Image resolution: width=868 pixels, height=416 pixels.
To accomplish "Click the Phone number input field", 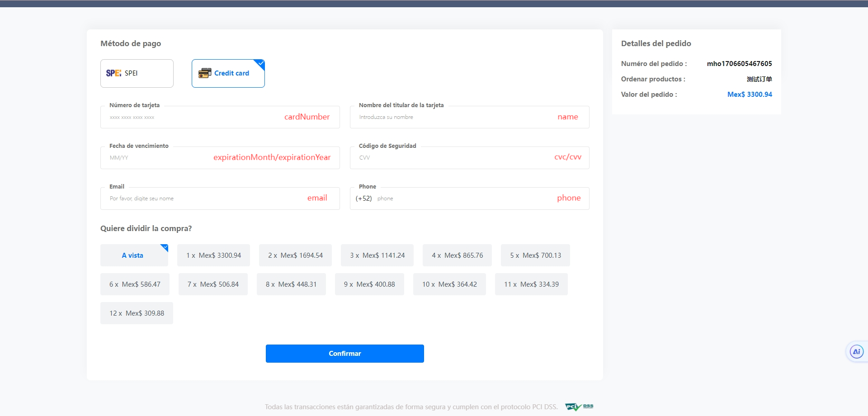I will pos(466,199).
